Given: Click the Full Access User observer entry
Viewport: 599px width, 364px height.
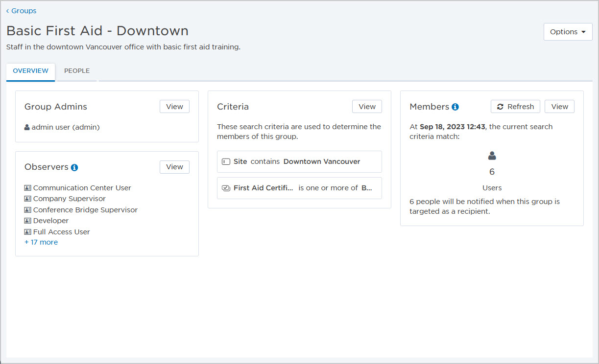Looking at the screenshot, I should tap(61, 232).
